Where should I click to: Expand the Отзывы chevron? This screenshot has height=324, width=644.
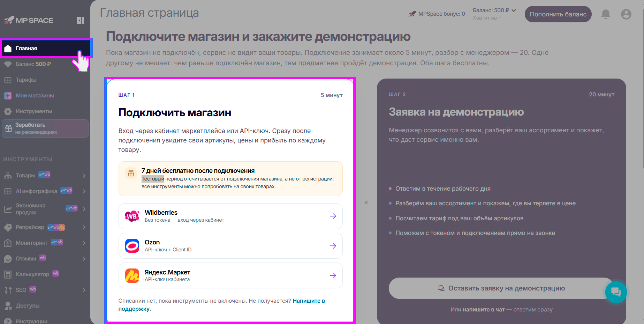pos(84,259)
